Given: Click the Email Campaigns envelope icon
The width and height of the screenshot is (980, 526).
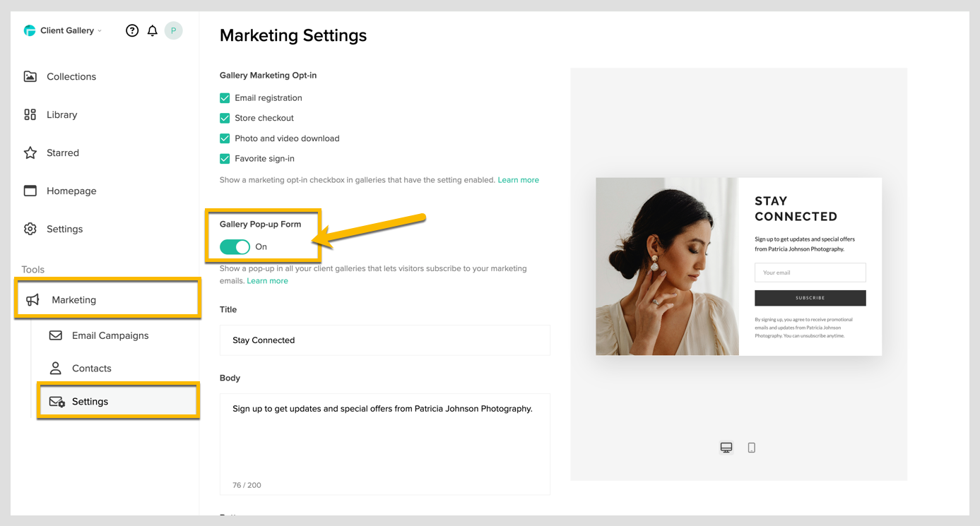Looking at the screenshot, I should pos(56,335).
